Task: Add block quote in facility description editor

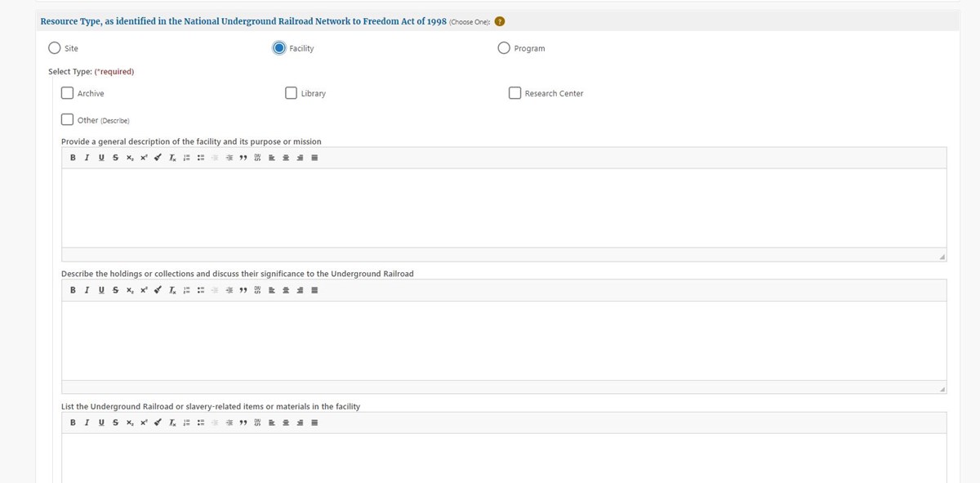Action: point(243,158)
